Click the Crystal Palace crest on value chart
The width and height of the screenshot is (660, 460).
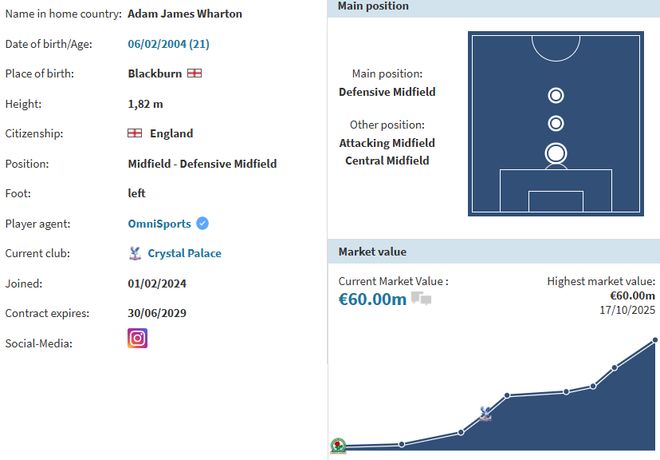pyautogui.click(x=486, y=413)
